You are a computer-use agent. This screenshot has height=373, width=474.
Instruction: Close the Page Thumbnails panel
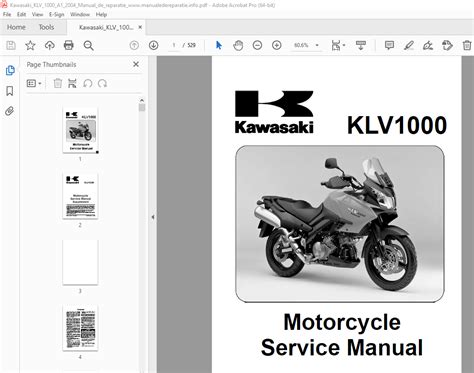click(136, 64)
